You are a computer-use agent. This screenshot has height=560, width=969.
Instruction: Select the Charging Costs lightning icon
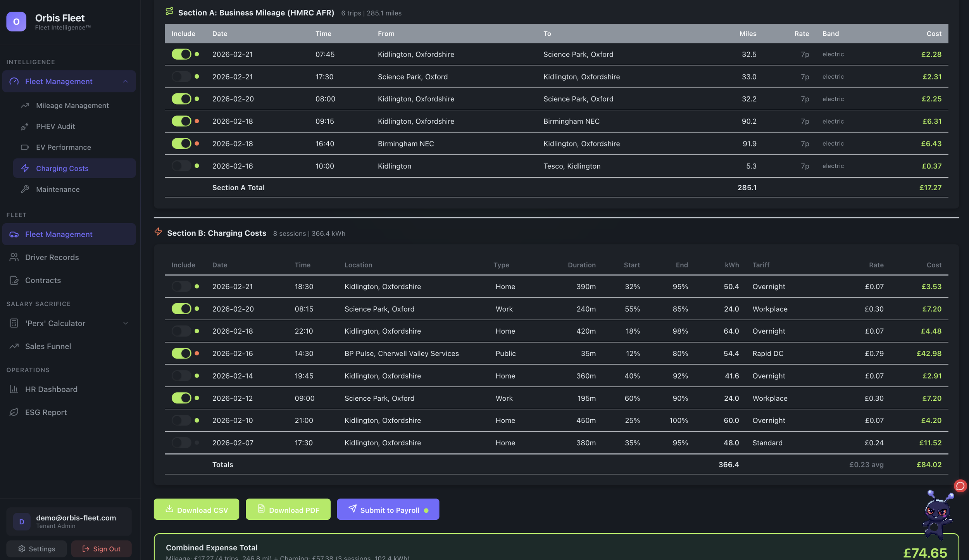tap(25, 168)
